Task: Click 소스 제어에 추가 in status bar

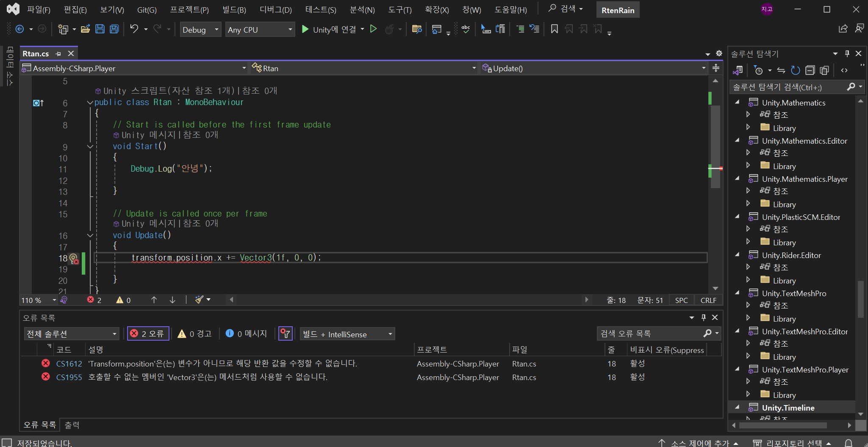Action: [x=699, y=443]
